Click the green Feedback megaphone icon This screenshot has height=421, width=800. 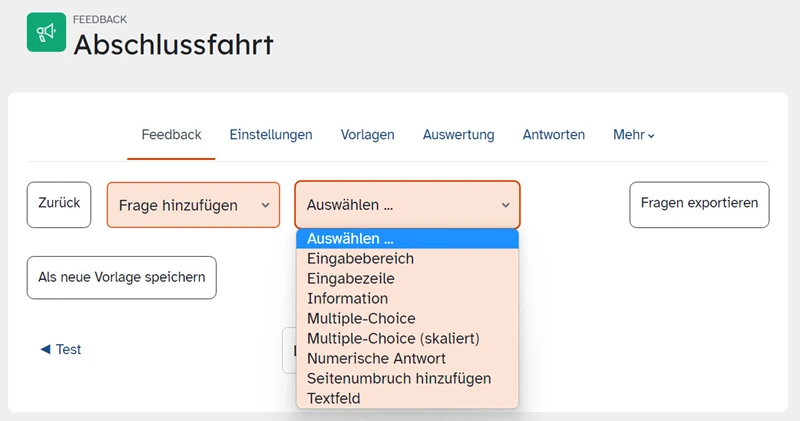(x=46, y=32)
